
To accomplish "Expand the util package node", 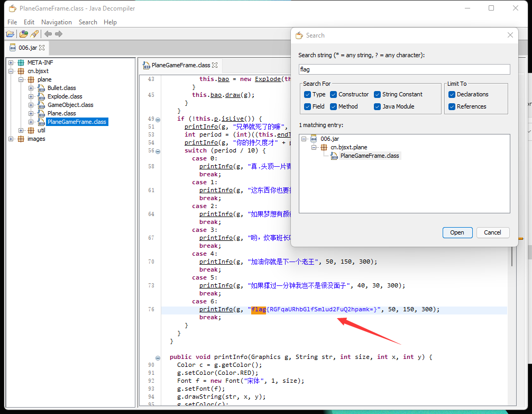I will coord(21,130).
